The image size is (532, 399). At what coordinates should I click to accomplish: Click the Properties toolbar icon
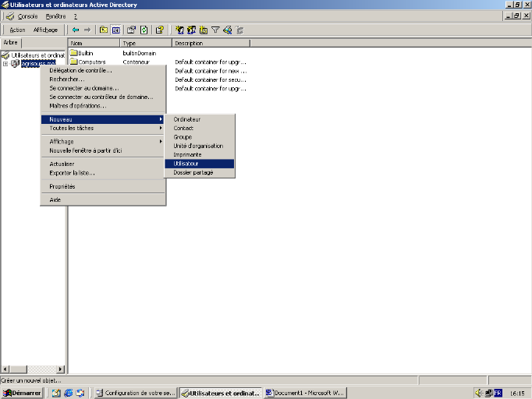131,30
